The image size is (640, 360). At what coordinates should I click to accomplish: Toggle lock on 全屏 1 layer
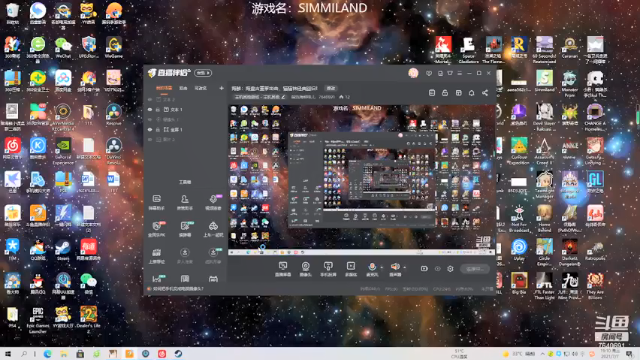pyautogui.click(x=158, y=130)
